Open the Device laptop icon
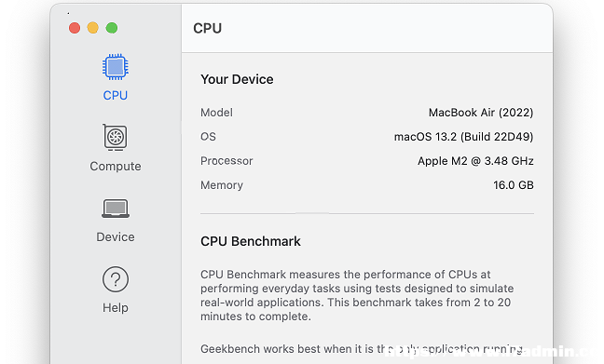The width and height of the screenshot is (604, 364). coord(116,209)
